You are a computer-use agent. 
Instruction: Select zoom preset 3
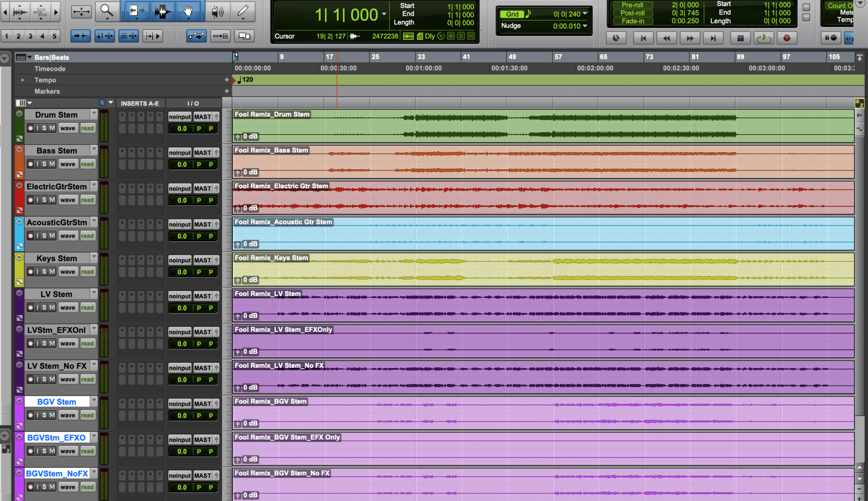tap(29, 36)
